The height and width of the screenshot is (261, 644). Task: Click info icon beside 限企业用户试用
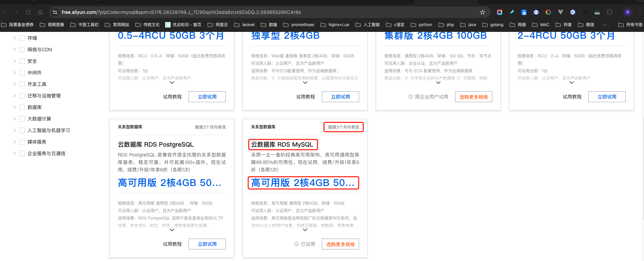411,97
